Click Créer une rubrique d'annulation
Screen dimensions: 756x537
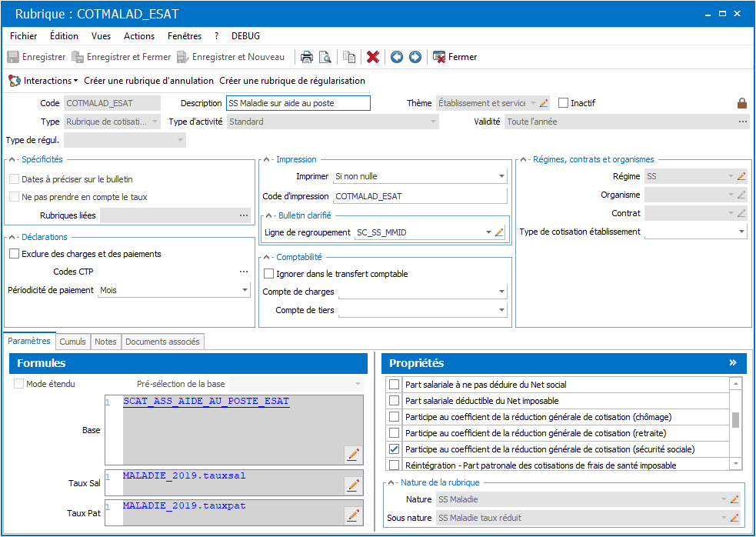click(149, 81)
